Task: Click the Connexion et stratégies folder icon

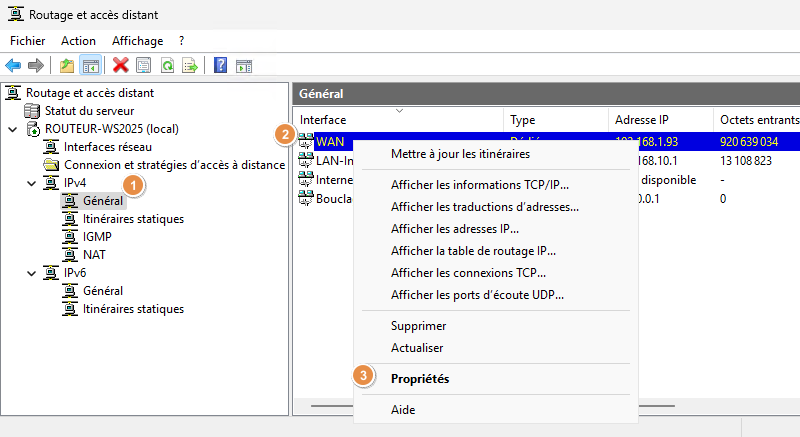Action: (x=51, y=165)
